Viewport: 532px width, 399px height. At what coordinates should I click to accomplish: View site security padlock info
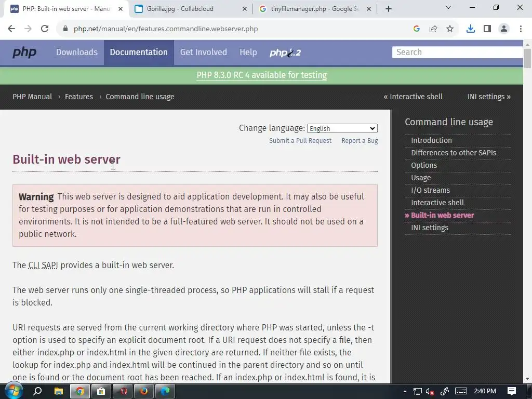tap(65, 29)
